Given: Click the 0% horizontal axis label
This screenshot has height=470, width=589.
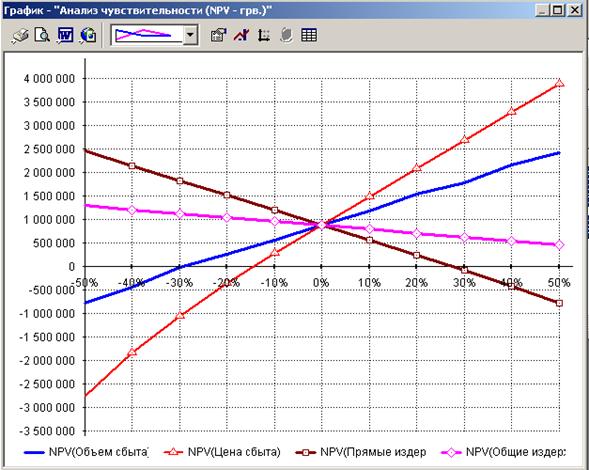Looking at the screenshot, I should [x=322, y=283].
